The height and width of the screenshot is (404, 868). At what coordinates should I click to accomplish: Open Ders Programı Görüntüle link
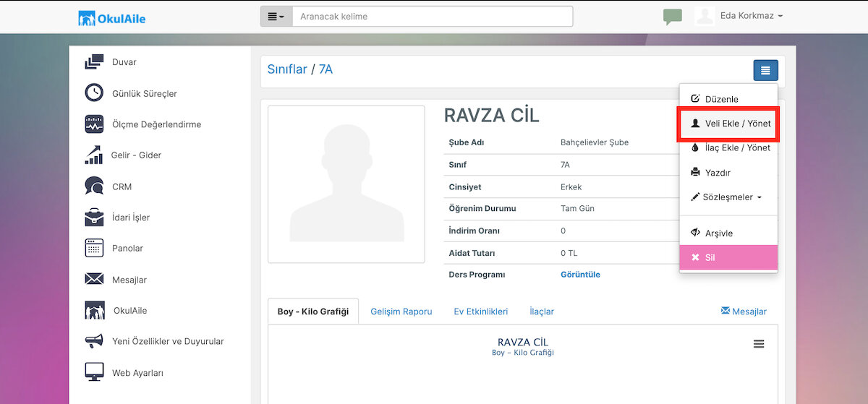pos(580,275)
